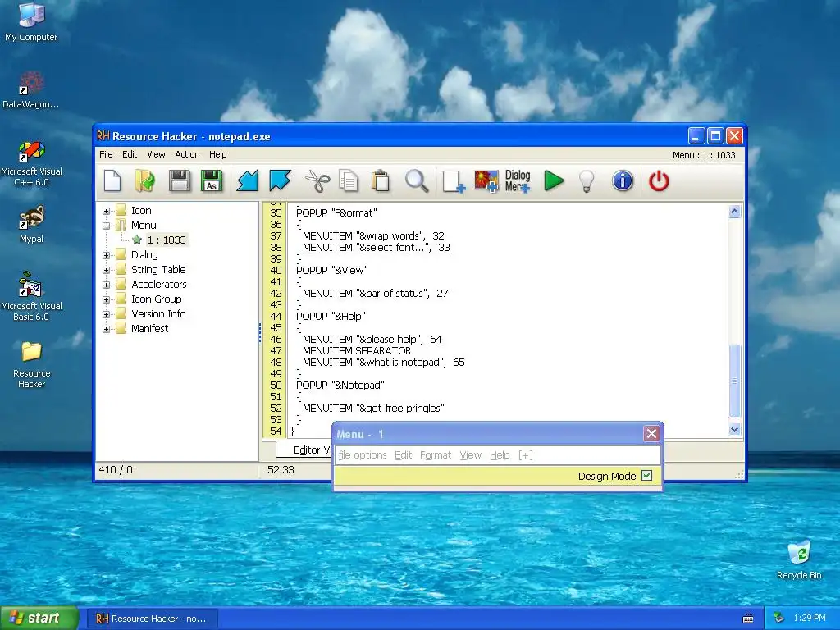
Task: Click the red power Exit icon
Action: [x=659, y=181]
